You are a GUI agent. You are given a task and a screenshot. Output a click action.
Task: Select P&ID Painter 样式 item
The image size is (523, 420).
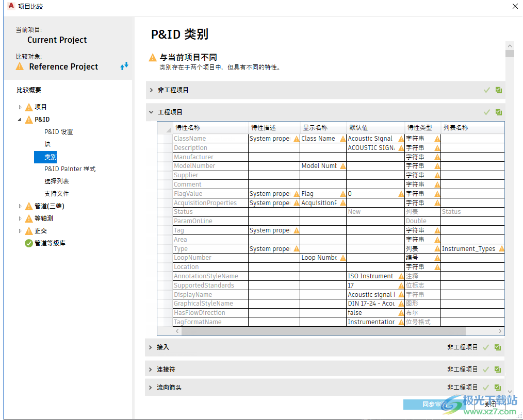(x=70, y=169)
